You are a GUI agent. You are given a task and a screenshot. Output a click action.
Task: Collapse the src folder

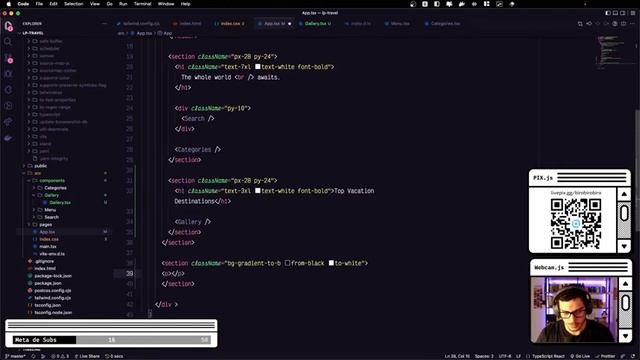38,173
